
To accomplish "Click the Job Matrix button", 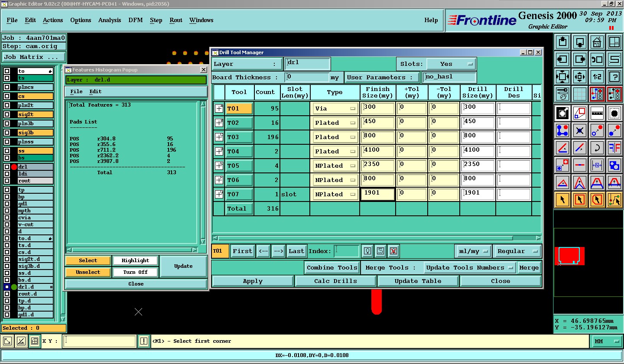I will pyautogui.click(x=34, y=57).
